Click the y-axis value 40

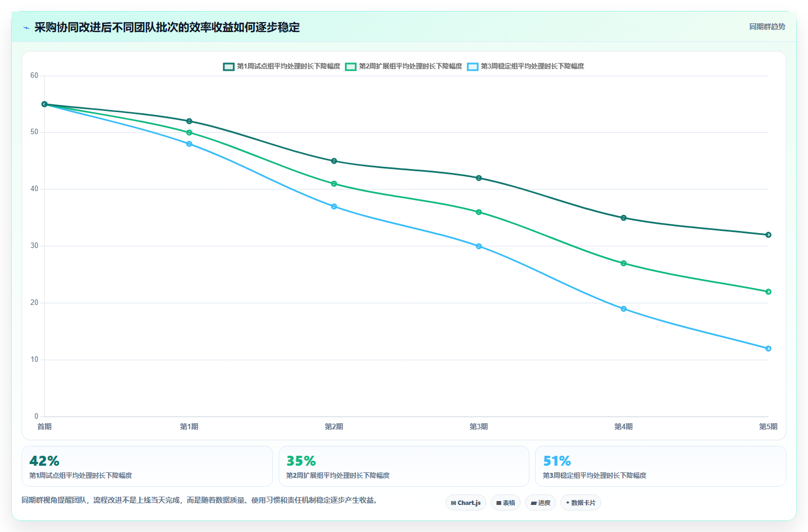tap(34, 189)
